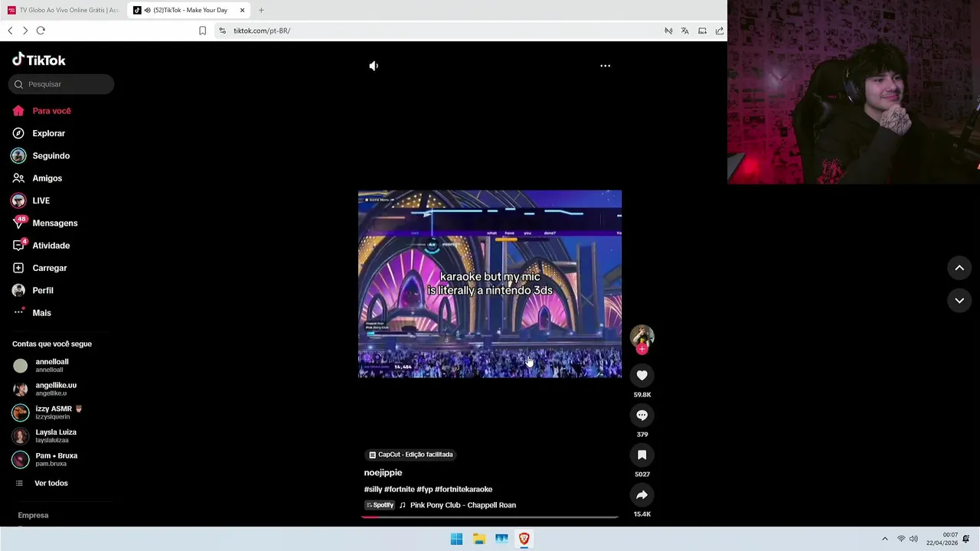Screen dimensions: 980x551
Task: Open a new browser tab
Action: (261, 10)
